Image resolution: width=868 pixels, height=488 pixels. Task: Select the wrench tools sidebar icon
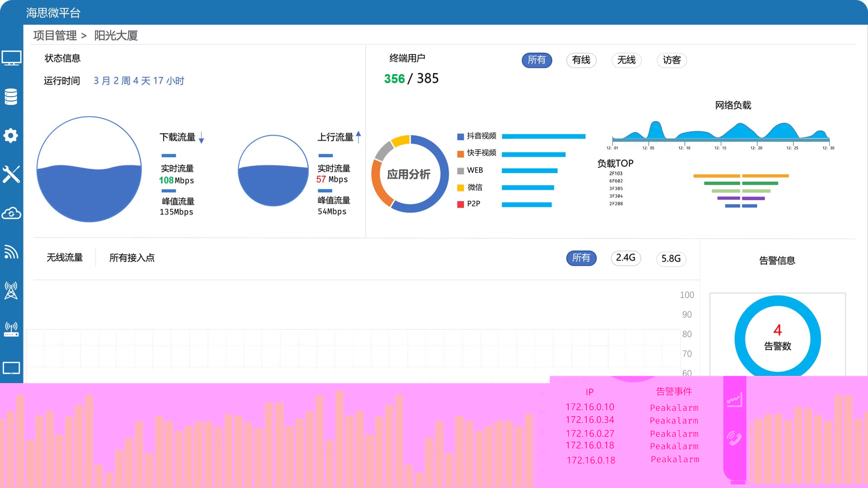(x=11, y=174)
